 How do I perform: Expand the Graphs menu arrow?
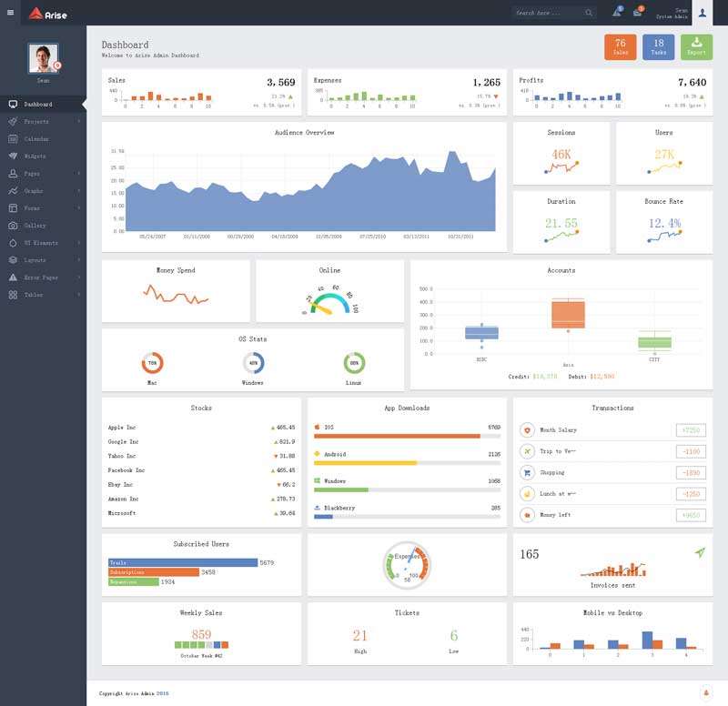pyautogui.click(x=79, y=191)
